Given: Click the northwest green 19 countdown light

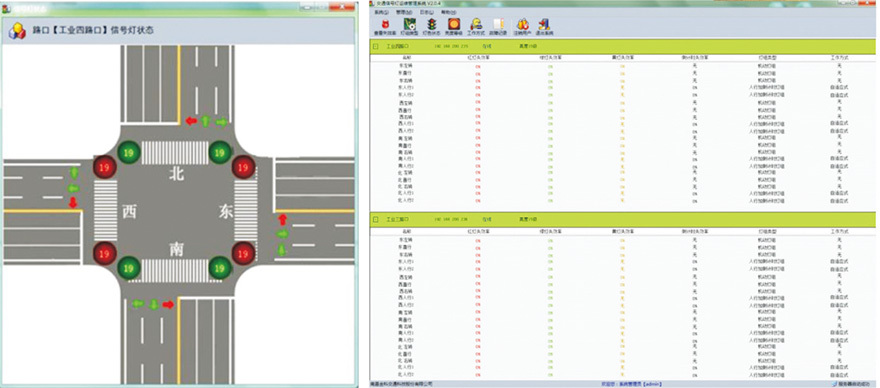Looking at the screenshot, I should [129, 152].
